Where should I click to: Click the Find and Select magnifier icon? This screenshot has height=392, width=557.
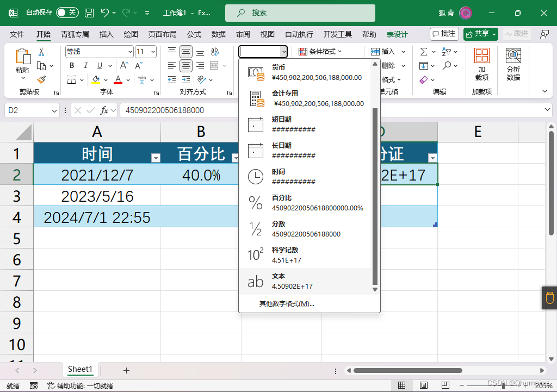click(x=447, y=66)
